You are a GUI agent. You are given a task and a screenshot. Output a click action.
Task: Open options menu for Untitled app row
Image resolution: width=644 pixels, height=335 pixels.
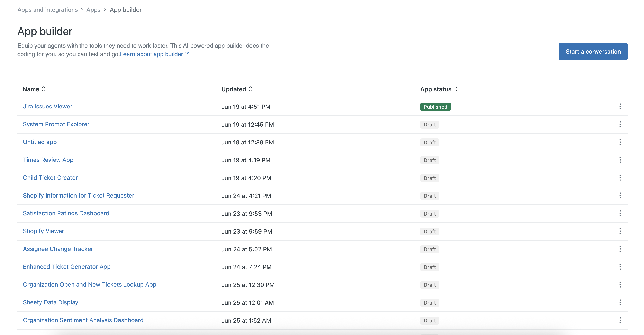coord(620,142)
